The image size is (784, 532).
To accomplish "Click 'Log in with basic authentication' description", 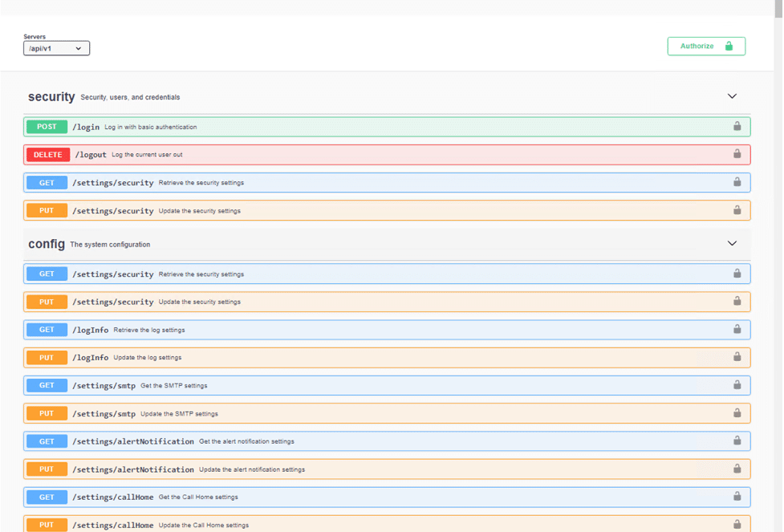I will [x=151, y=127].
